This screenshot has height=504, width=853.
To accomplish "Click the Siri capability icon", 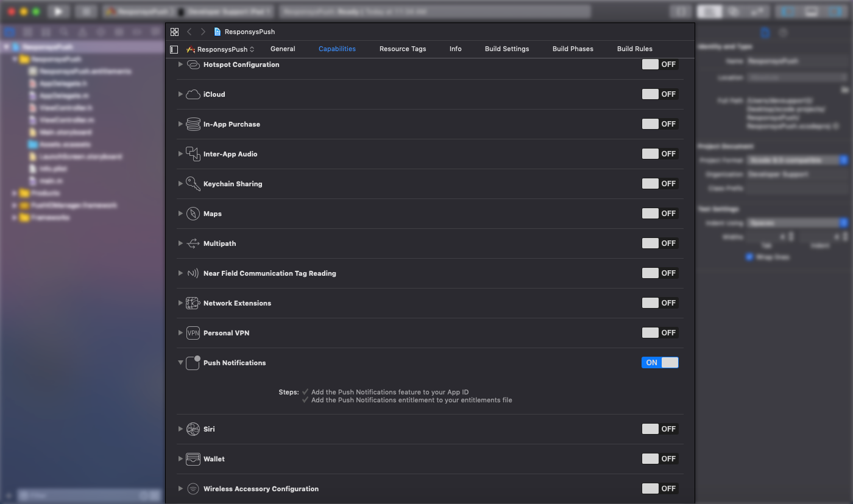I will point(193,429).
